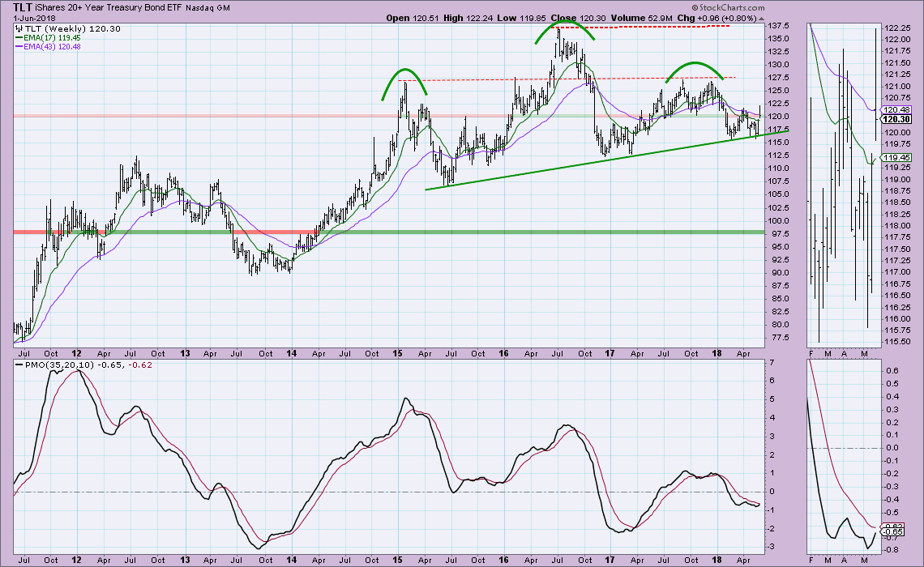Click the green arc above the late-2017 peak
Screen dimensions: 924x567
(x=694, y=66)
